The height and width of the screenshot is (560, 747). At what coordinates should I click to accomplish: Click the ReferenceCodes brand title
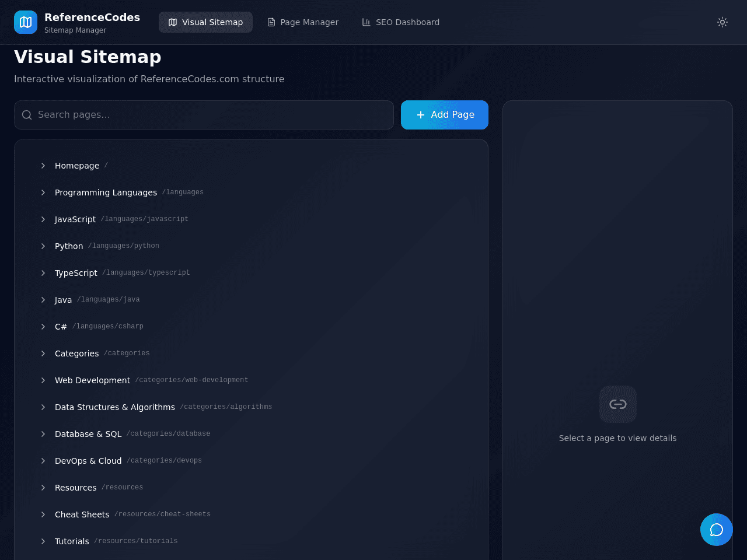[92, 17]
